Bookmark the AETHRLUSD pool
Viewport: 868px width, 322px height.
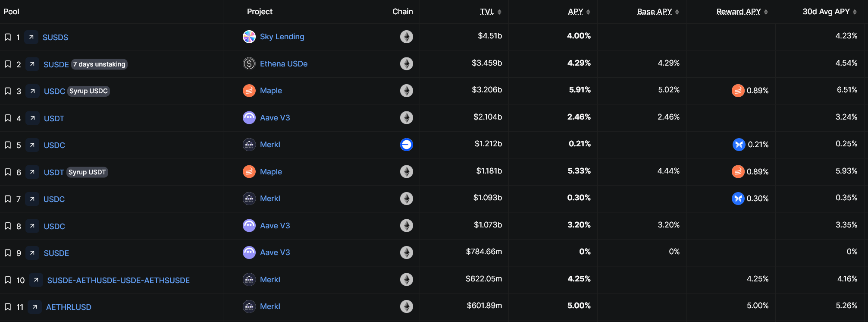(8, 307)
